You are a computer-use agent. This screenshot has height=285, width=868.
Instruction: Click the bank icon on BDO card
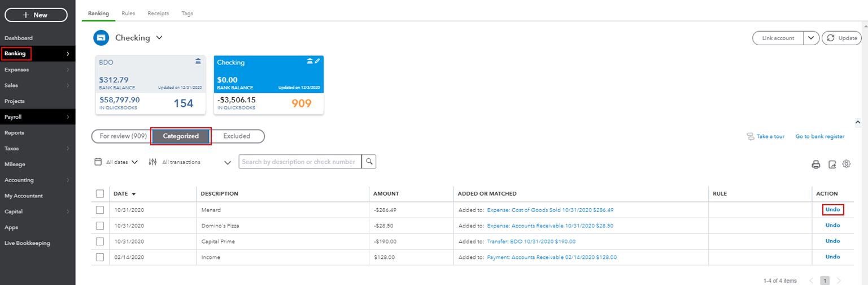[x=198, y=61]
